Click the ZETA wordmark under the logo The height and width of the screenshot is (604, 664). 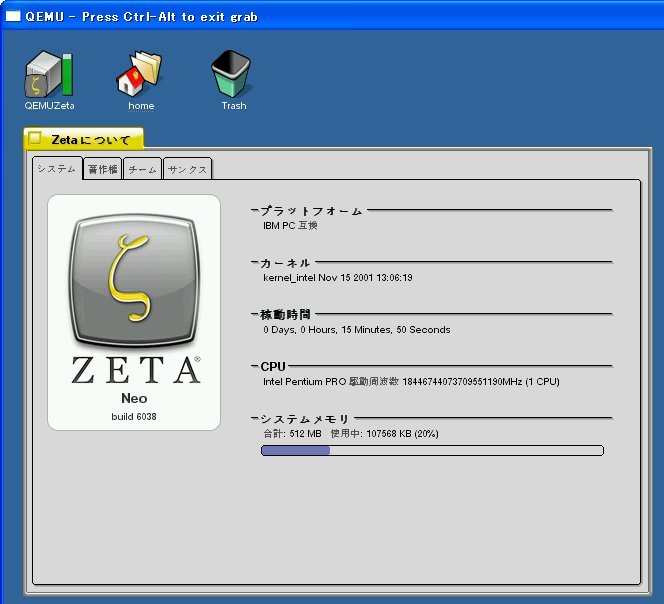tap(136, 370)
